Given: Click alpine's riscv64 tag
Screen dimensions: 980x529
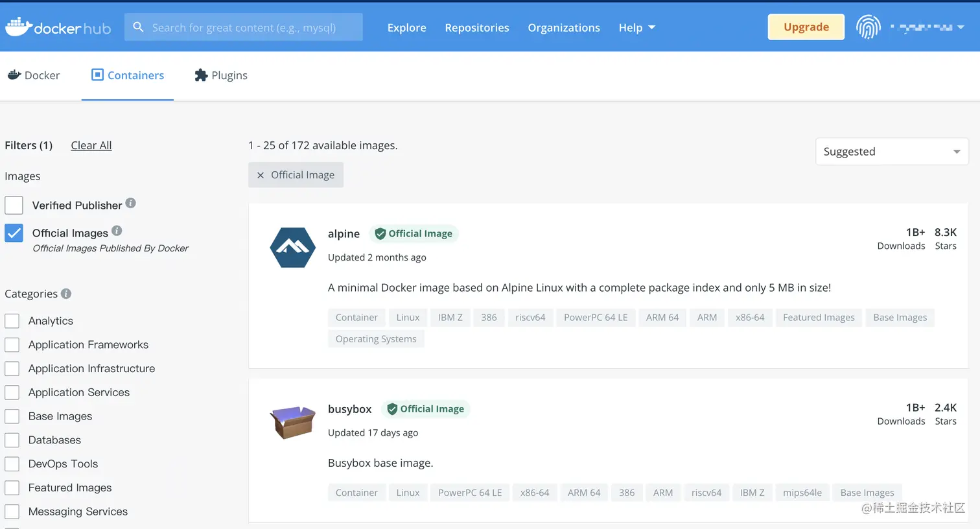Looking at the screenshot, I should pyautogui.click(x=530, y=318).
